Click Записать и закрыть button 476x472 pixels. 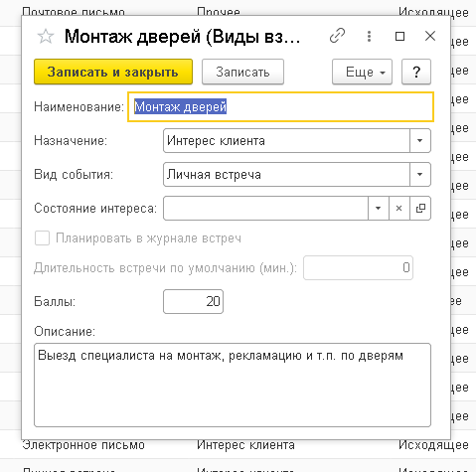113,72
